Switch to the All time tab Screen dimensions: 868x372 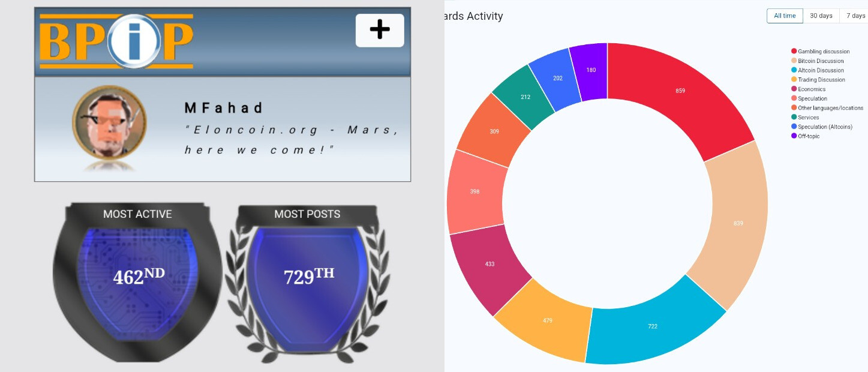tap(785, 16)
